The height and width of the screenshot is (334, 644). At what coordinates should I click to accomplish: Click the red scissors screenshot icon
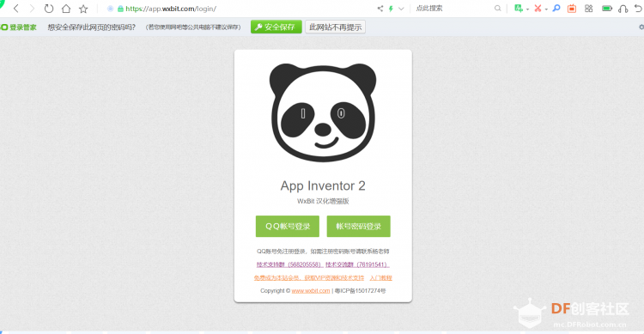538,9
